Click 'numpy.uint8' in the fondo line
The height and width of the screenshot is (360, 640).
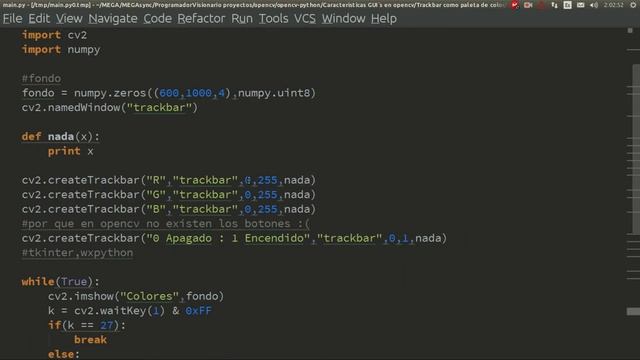pyautogui.click(x=274, y=93)
